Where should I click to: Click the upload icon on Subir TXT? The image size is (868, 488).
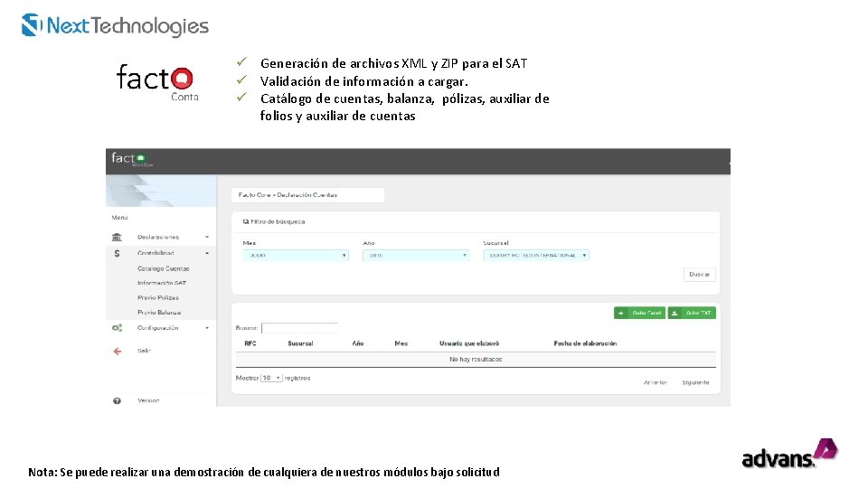[675, 314]
